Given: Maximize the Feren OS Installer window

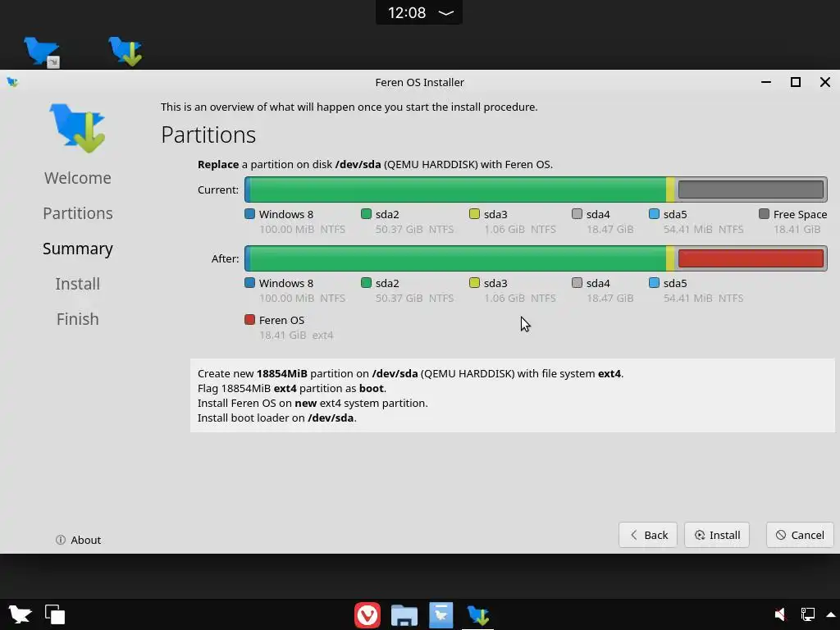Looking at the screenshot, I should click(x=796, y=82).
